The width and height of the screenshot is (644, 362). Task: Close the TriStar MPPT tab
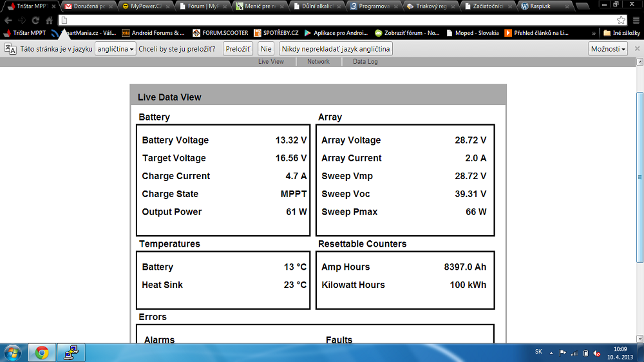click(53, 6)
